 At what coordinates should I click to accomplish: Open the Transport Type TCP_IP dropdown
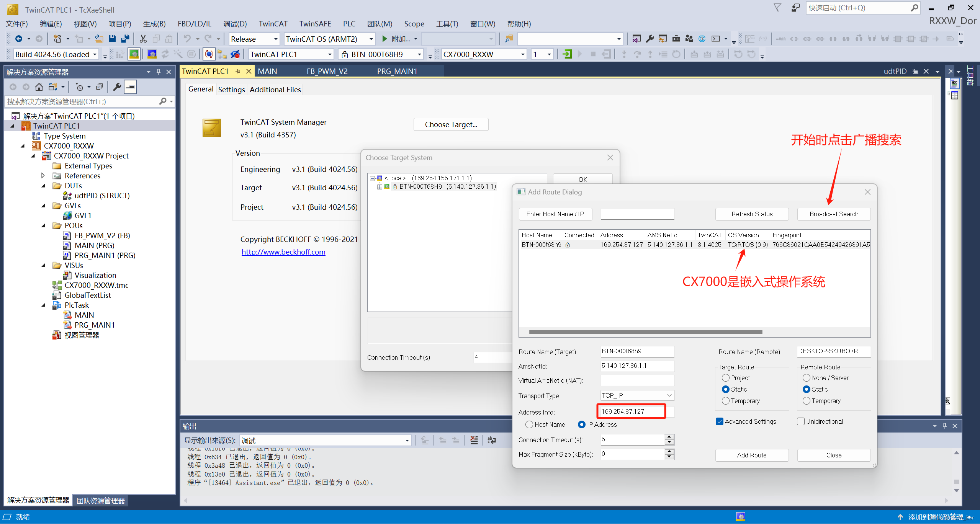pos(669,395)
